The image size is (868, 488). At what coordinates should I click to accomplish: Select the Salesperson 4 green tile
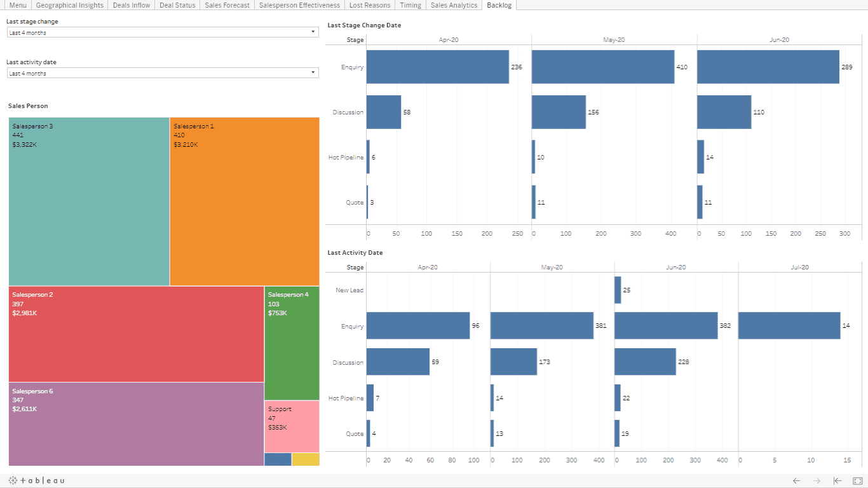point(292,343)
